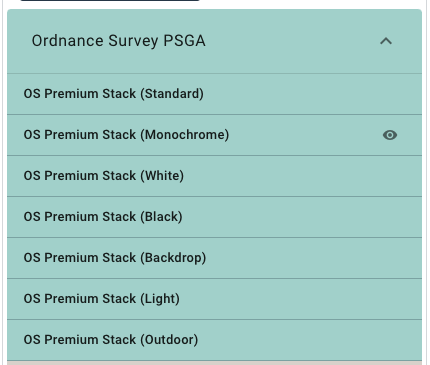The width and height of the screenshot is (430, 365).
Task: Collapse the Ordnance Survey PSGA chevron
Action: pos(386,41)
